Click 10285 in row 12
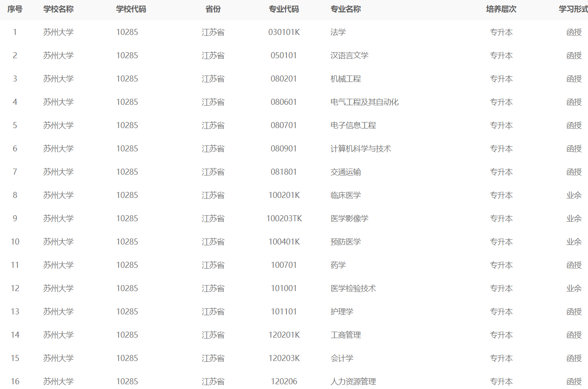The width and height of the screenshot is (588, 389). click(x=127, y=289)
